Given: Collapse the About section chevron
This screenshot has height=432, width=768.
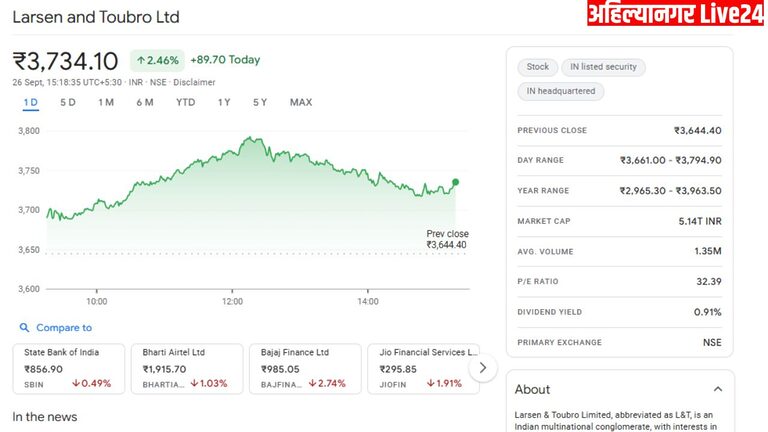Looking at the screenshot, I should point(717,389).
